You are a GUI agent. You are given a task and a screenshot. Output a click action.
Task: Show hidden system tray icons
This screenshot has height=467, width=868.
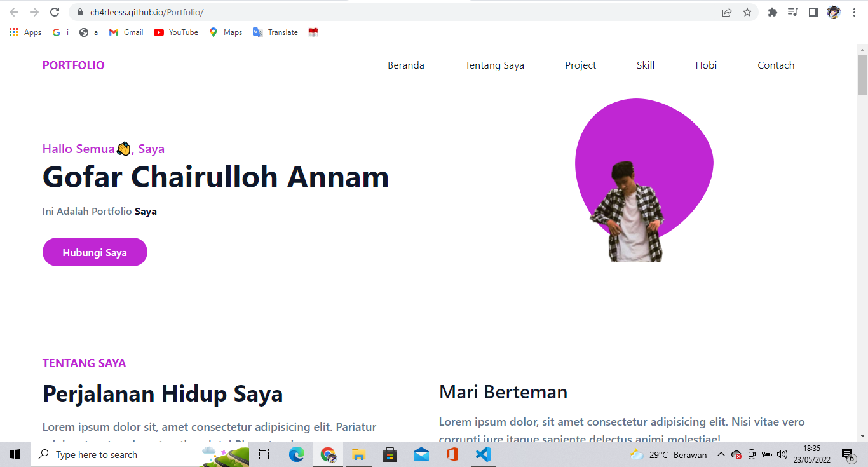point(721,454)
